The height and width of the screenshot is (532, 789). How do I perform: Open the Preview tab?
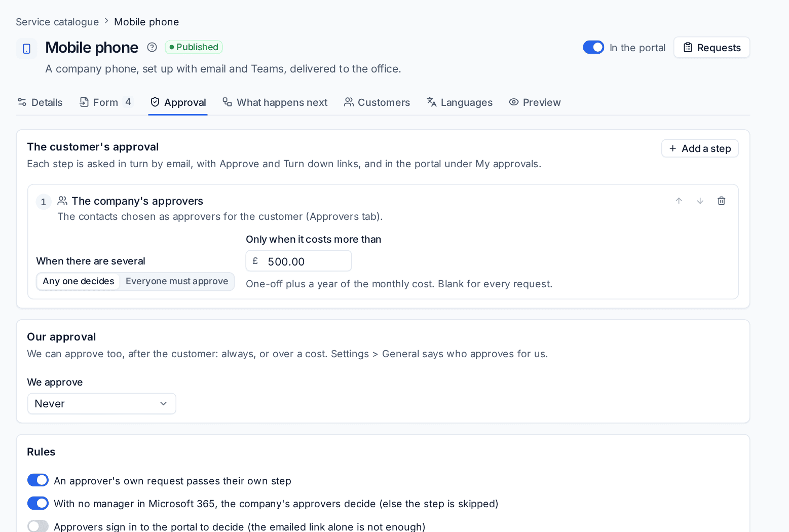535,102
